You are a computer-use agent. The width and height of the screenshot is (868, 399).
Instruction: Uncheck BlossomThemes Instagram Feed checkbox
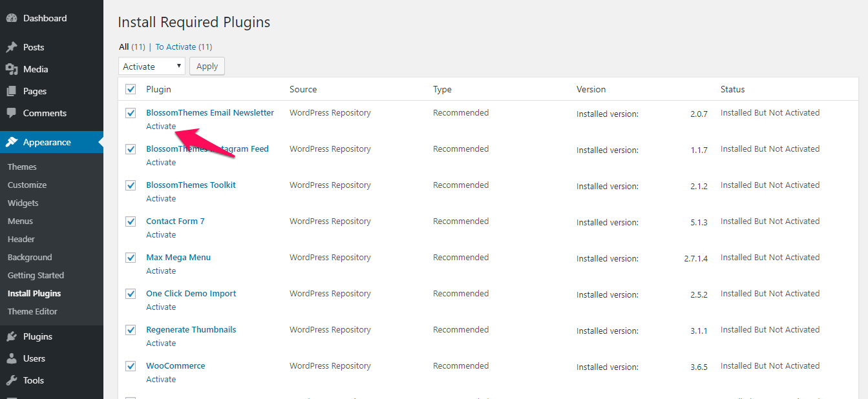[x=131, y=149]
